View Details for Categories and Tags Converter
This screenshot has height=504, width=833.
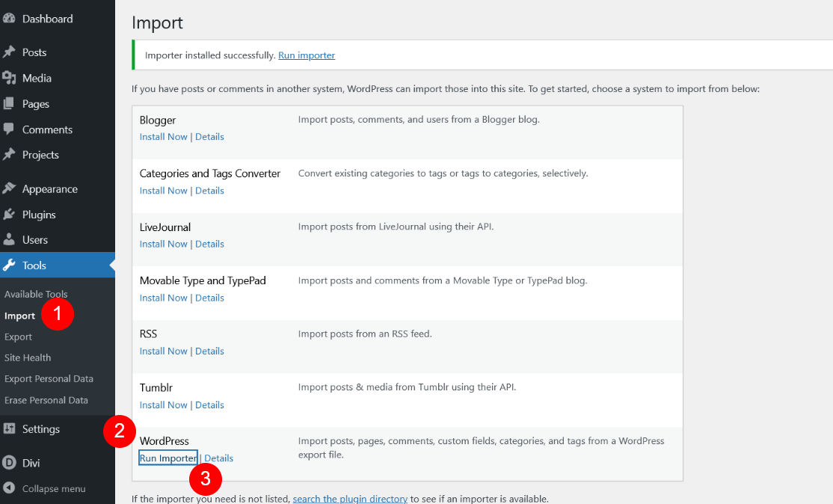point(209,191)
